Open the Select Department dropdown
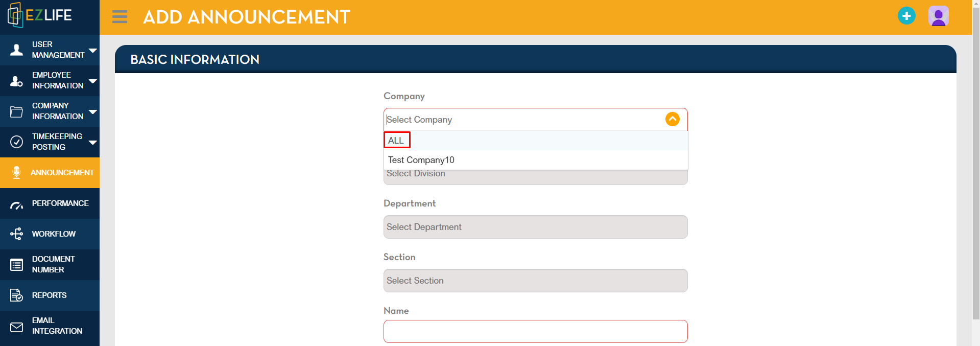Image resolution: width=980 pixels, height=346 pixels. [535, 227]
